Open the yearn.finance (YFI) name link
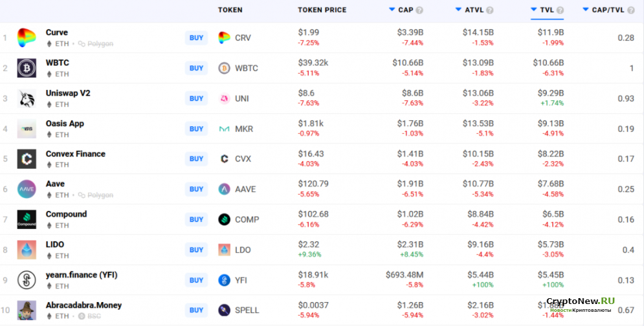This screenshot has height=326, width=644. coord(82,275)
